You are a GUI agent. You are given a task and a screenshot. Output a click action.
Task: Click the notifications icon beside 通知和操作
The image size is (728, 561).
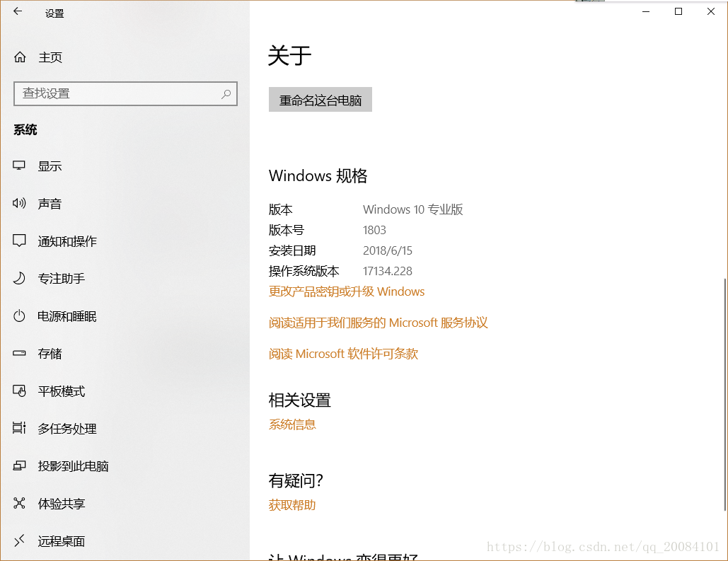point(19,241)
